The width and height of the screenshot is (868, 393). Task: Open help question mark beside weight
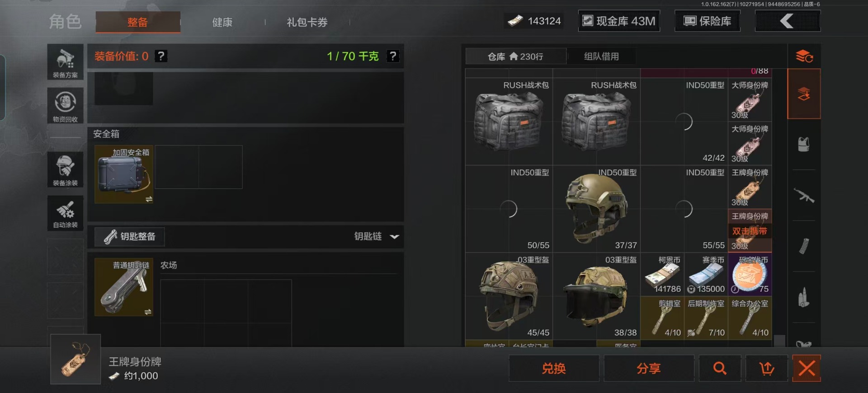[393, 56]
